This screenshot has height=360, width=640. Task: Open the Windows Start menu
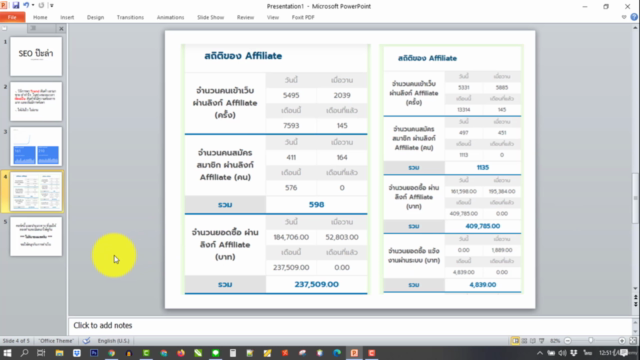point(7,353)
